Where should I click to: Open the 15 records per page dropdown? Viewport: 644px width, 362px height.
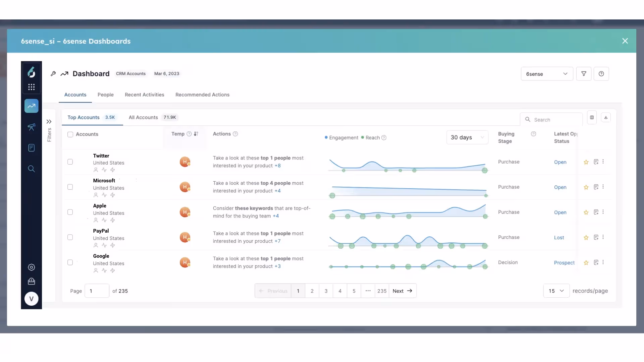coord(556,291)
